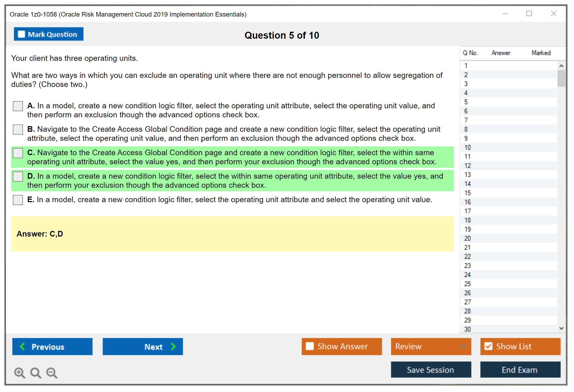The height and width of the screenshot is (392, 574).
Task: Check the box for answer A
Action: 18,106
